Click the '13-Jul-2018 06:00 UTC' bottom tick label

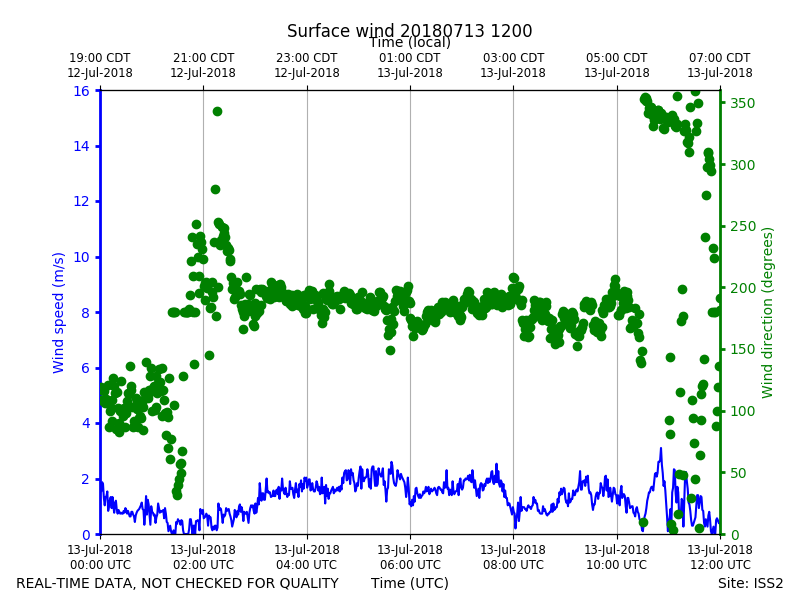tap(410, 557)
